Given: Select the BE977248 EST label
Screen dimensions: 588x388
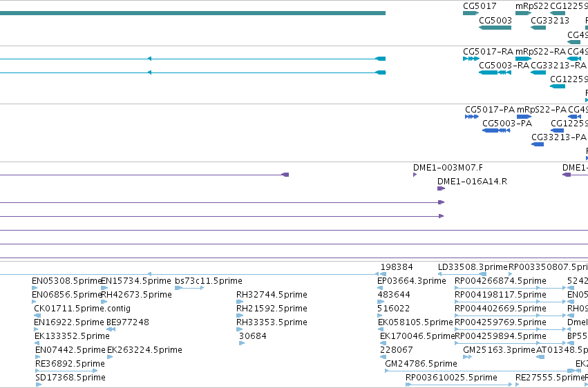Looking at the screenshot, I should pyautogui.click(x=128, y=322).
